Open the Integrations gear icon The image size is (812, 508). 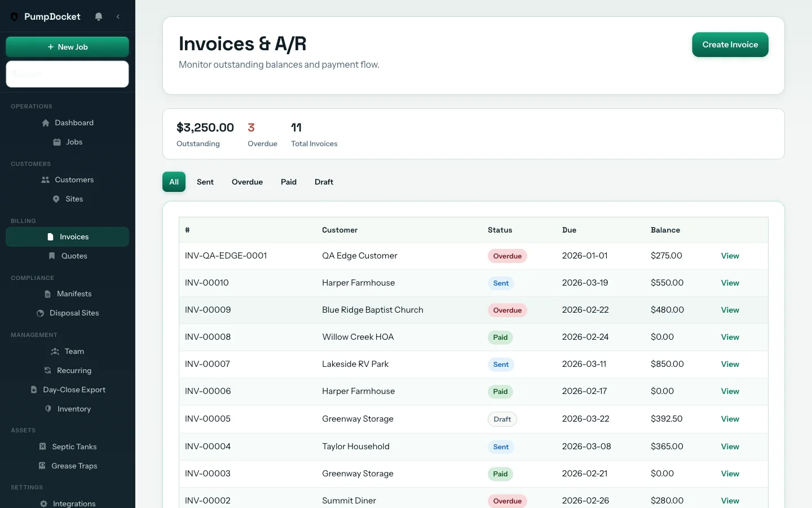[x=43, y=503]
